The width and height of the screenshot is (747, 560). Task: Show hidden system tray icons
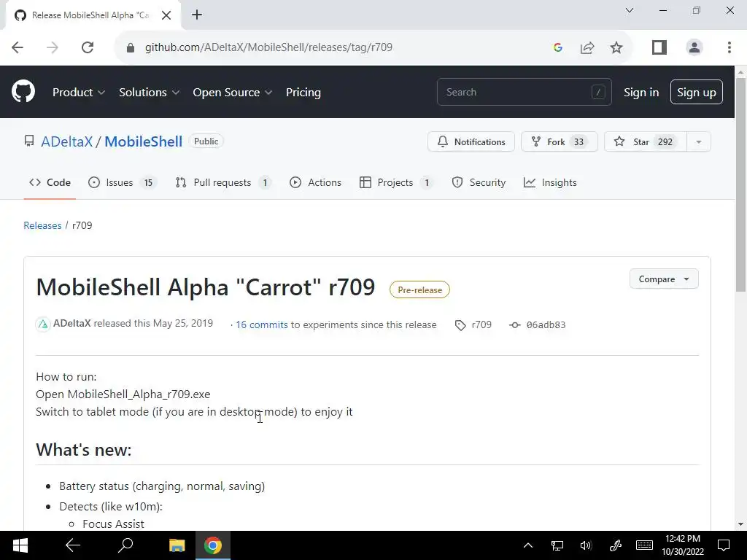tap(528, 545)
